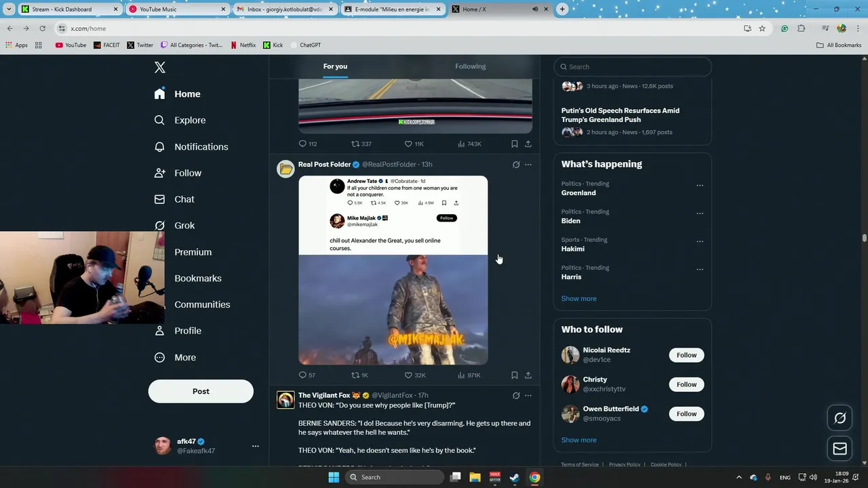Repost the post showing 337 reposts

361,144
